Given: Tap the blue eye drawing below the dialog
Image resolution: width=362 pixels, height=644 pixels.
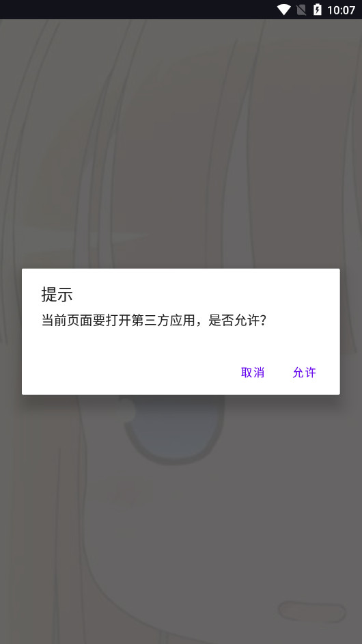Looking at the screenshot, I should (174, 429).
